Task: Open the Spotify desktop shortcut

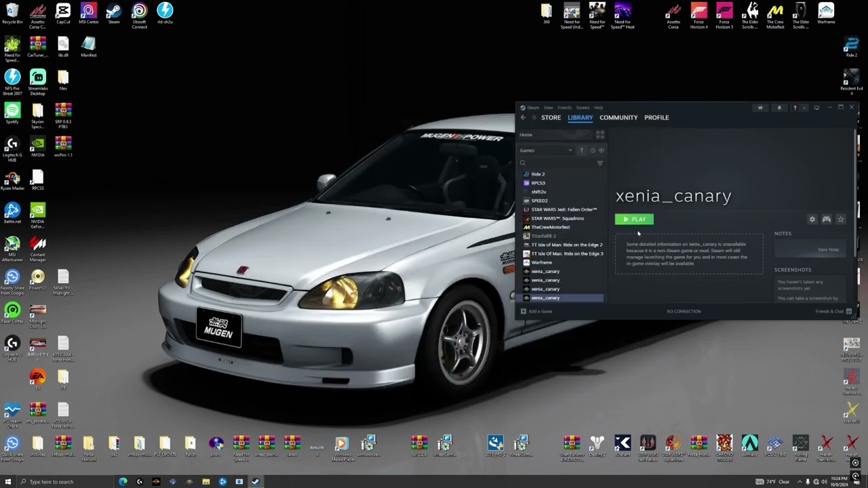Action: tap(12, 113)
